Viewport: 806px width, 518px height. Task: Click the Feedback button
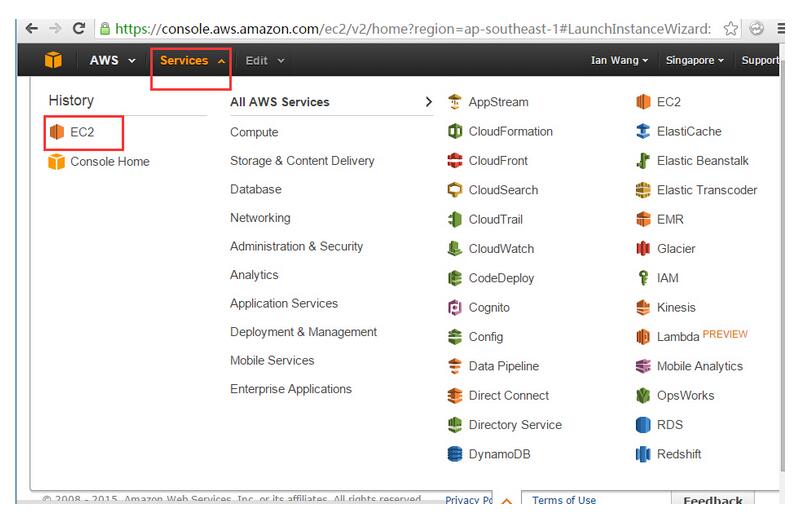point(713,500)
